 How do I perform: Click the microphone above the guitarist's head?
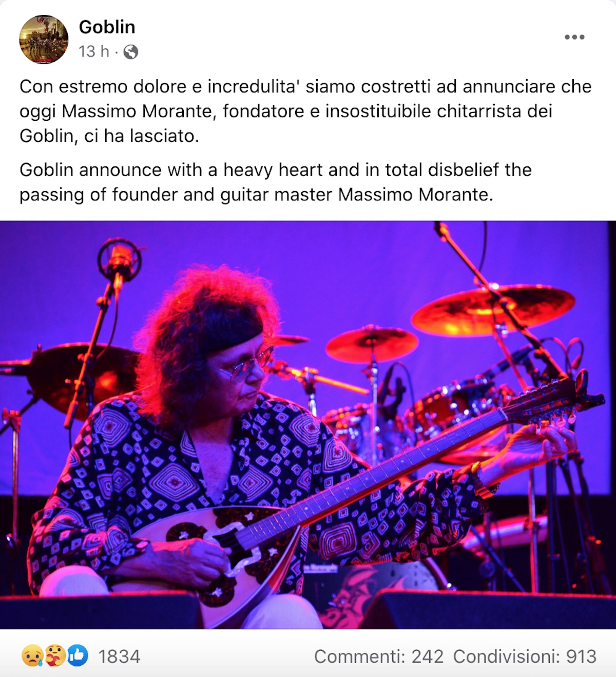[119, 260]
